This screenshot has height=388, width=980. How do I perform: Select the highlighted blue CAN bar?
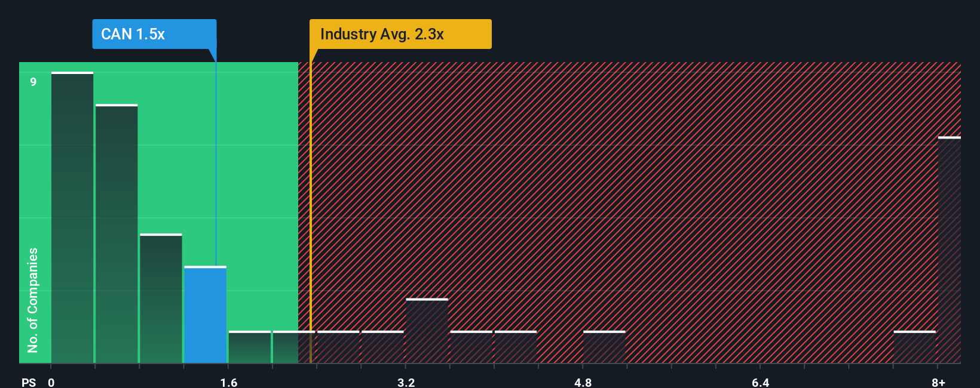point(205,315)
